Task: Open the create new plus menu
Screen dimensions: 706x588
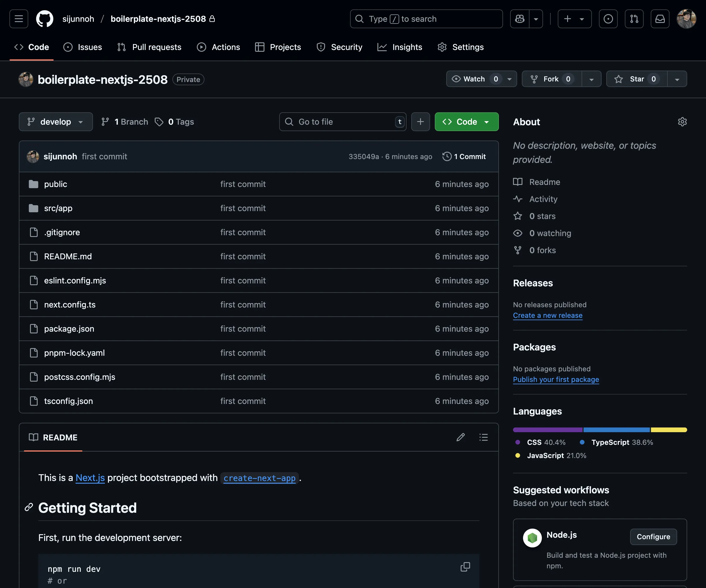Action: pos(575,19)
